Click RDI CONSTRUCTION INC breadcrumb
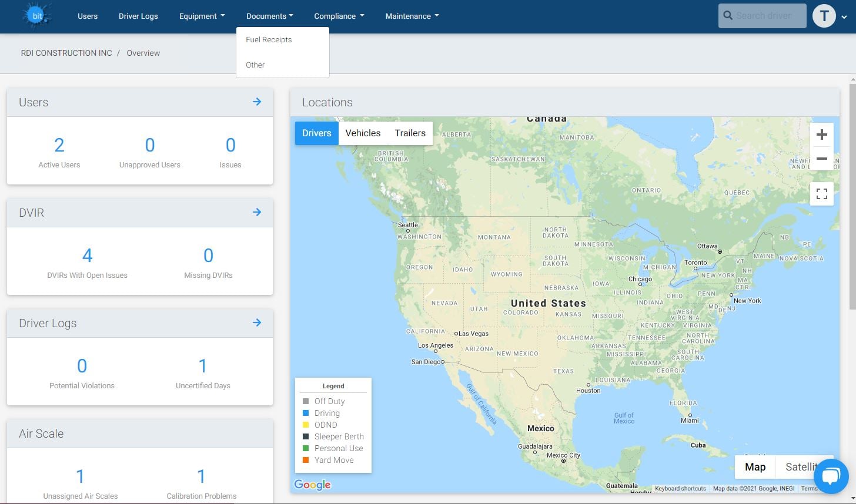 (66, 53)
